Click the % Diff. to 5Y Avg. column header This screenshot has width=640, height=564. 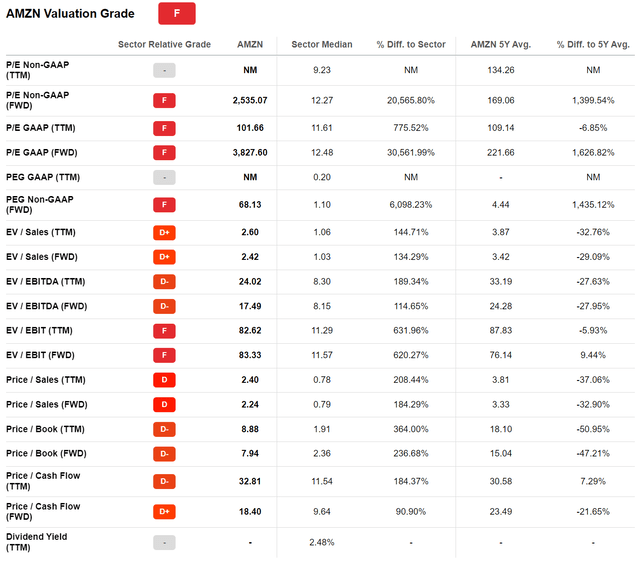(593, 44)
